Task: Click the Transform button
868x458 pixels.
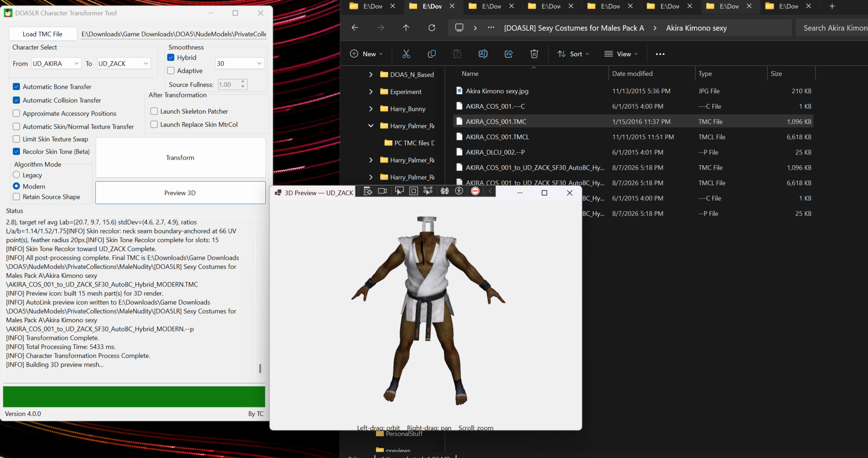Action: 180,157
